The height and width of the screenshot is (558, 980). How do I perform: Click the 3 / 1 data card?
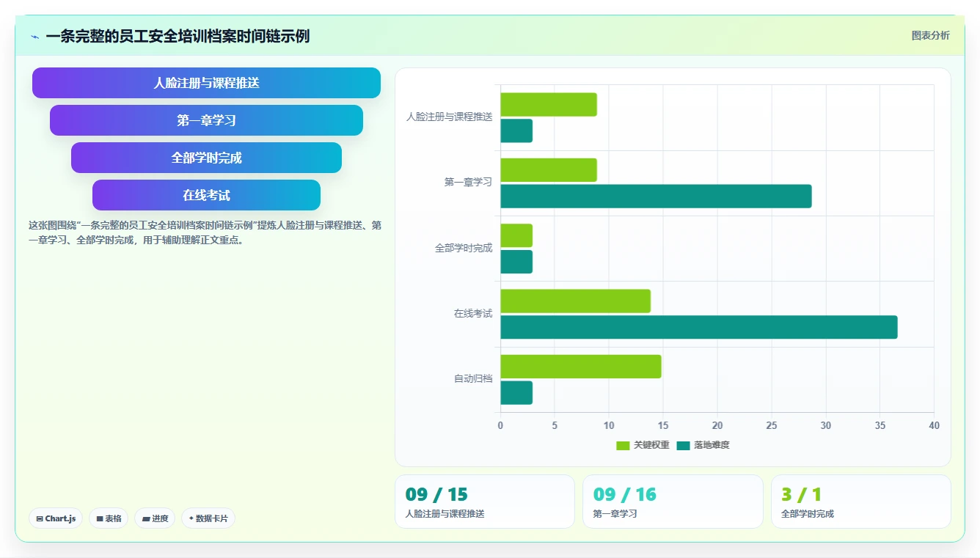860,502
